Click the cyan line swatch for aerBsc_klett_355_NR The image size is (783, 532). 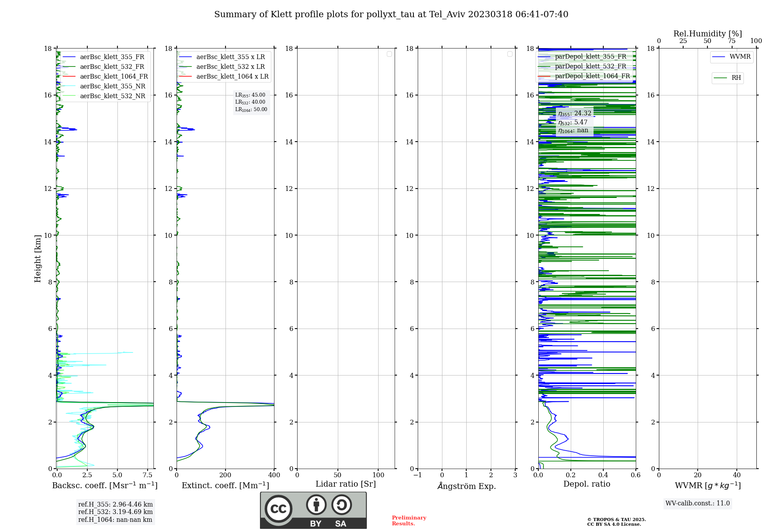tap(69, 86)
